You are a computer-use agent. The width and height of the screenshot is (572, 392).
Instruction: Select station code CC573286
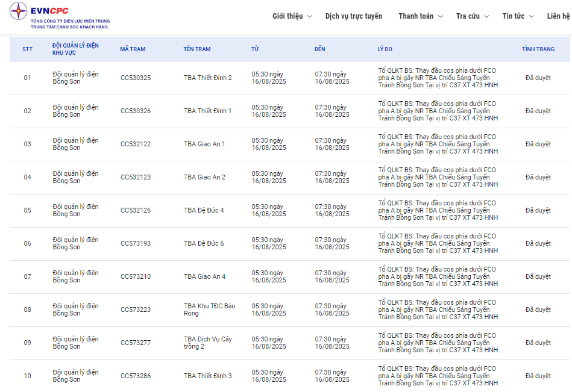136,376
